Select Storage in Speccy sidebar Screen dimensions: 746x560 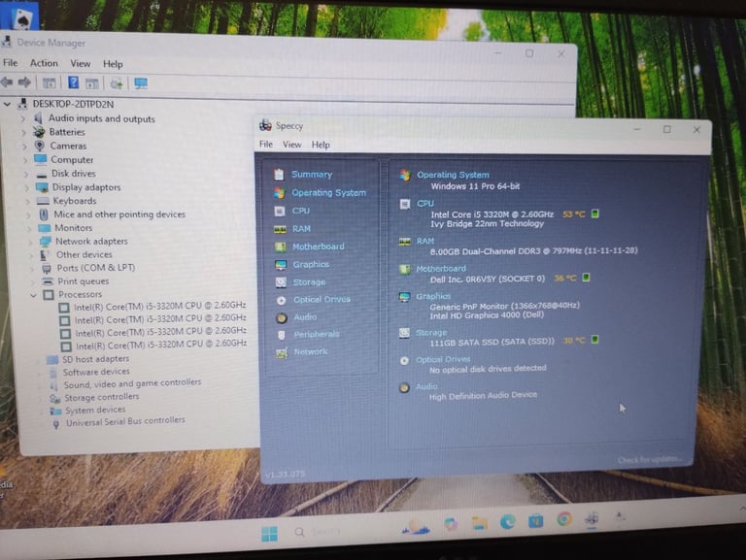coord(309,281)
